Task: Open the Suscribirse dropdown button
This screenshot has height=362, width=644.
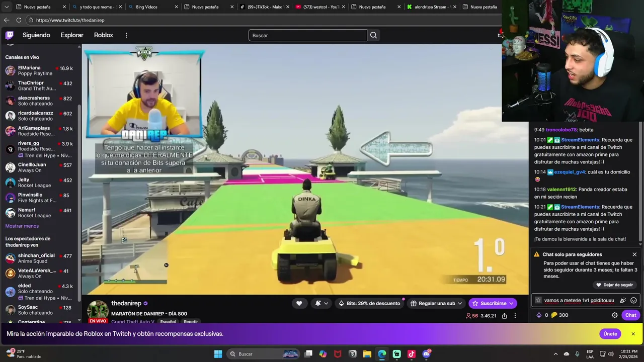Action: [x=493, y=303]
